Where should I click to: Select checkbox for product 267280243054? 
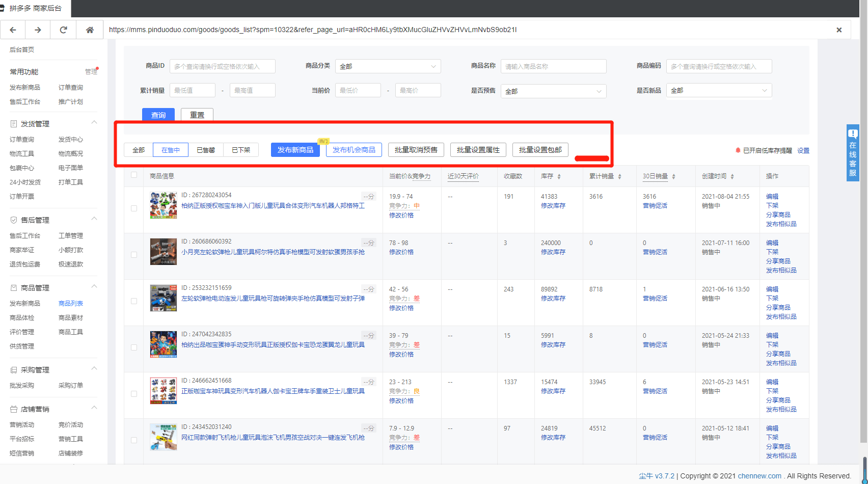point(134,208)
